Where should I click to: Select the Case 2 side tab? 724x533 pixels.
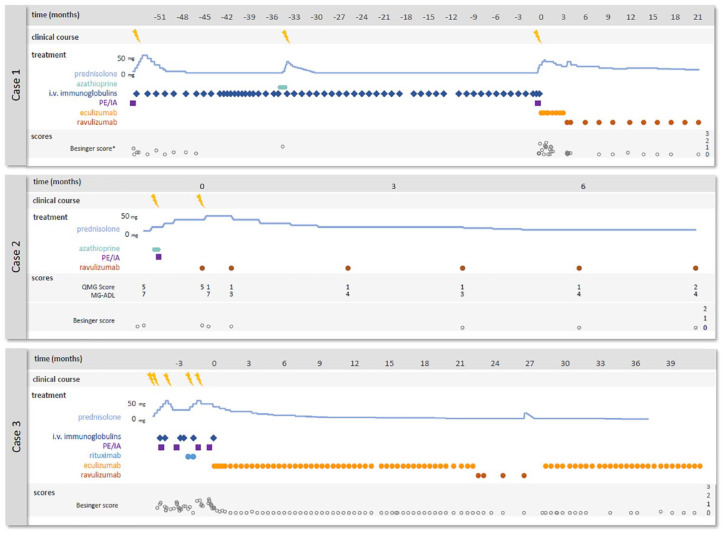[x=15, y=255]
